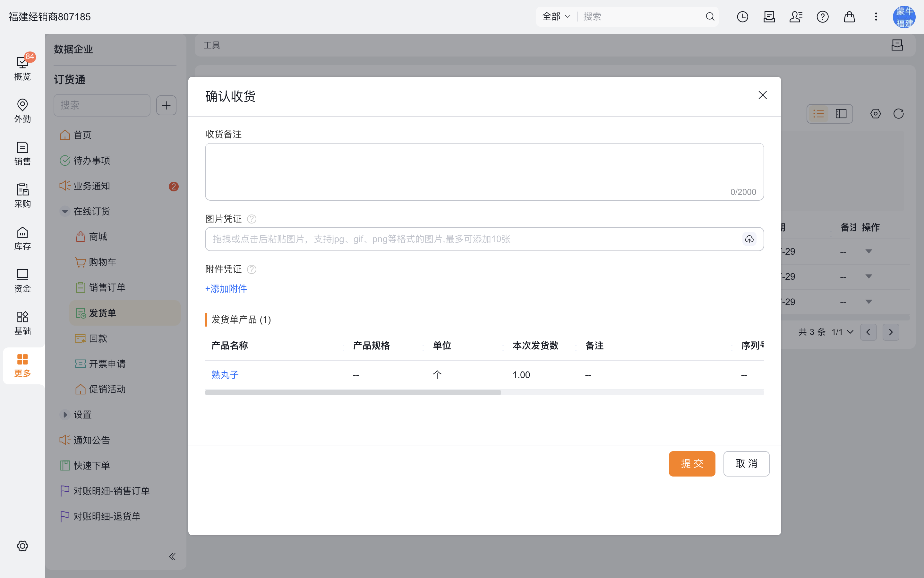The image size is (924, 578).
Task: Select 业务通知 in sidebar menu
Action: pyautogui.click(x=118, y=186)
